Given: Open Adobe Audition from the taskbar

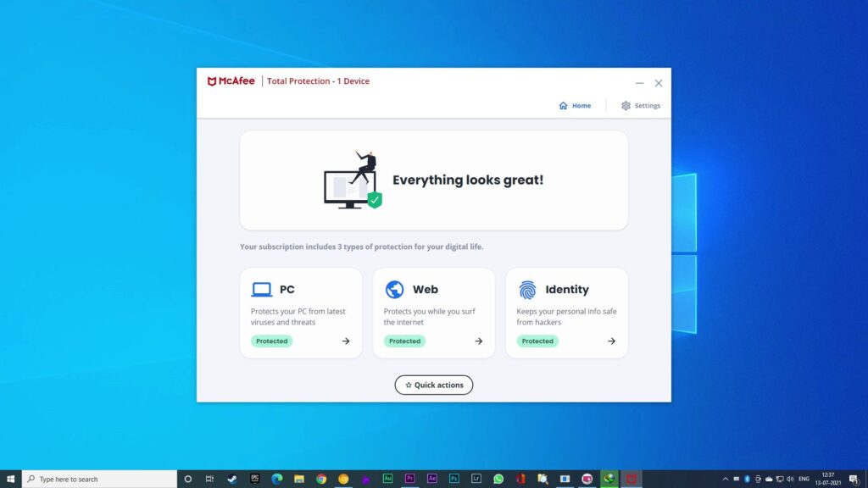Looking at the screenshot, I should click(x=387, y=480).
